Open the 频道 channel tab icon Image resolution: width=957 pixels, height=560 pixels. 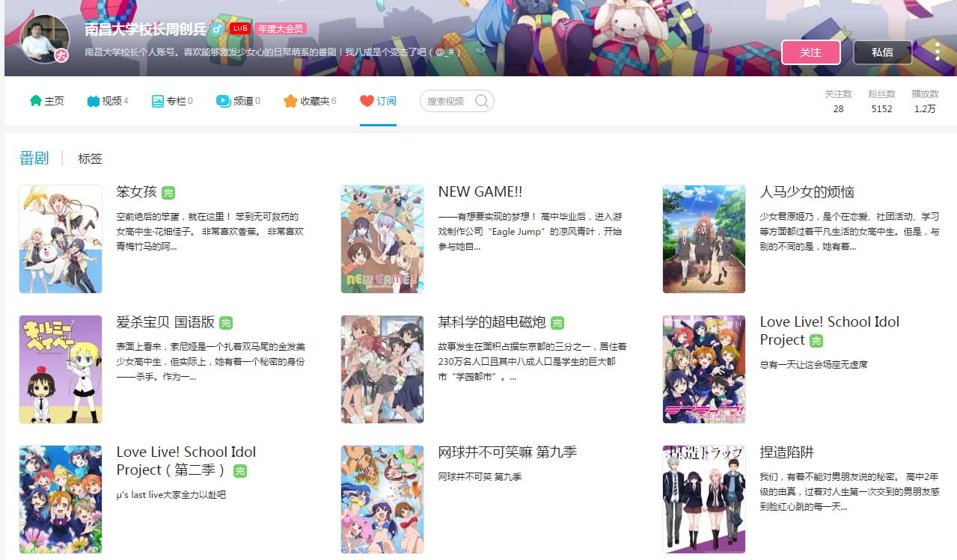(x=223, y=101)
